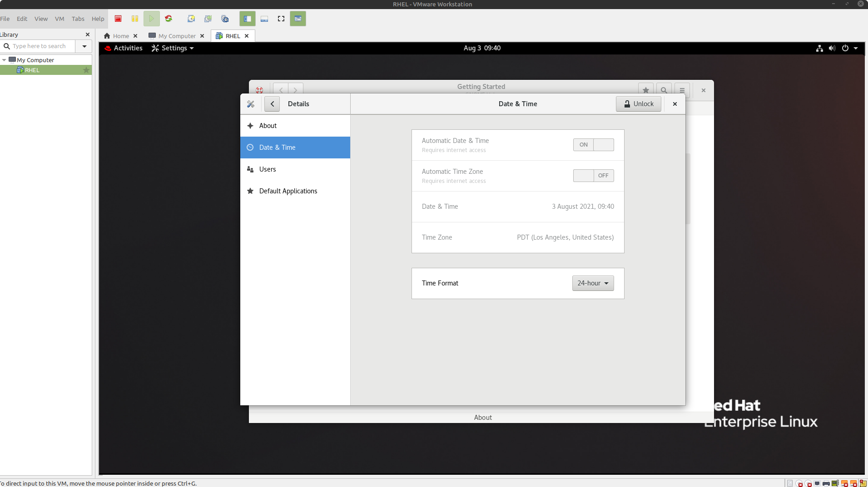Click the red Power Off VM icon

pyautogui.click(x=118, y=19)
